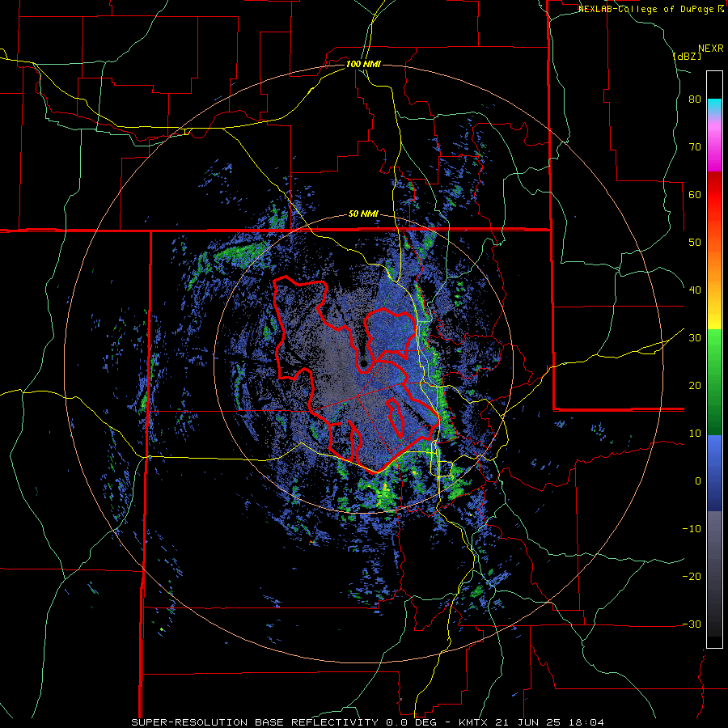Click the 10 dBZ scale value

coord(695,434)
